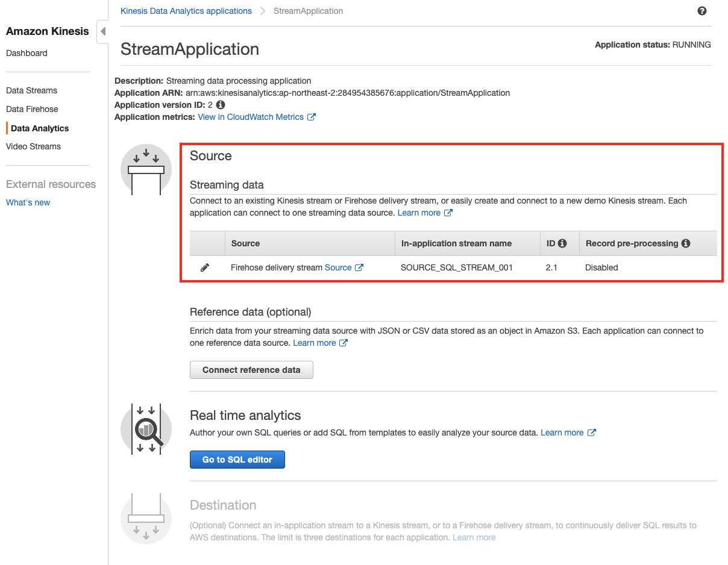Open Data Streams in the sidebar
Viewport: 728px width, 565px height.
[31, 90]
